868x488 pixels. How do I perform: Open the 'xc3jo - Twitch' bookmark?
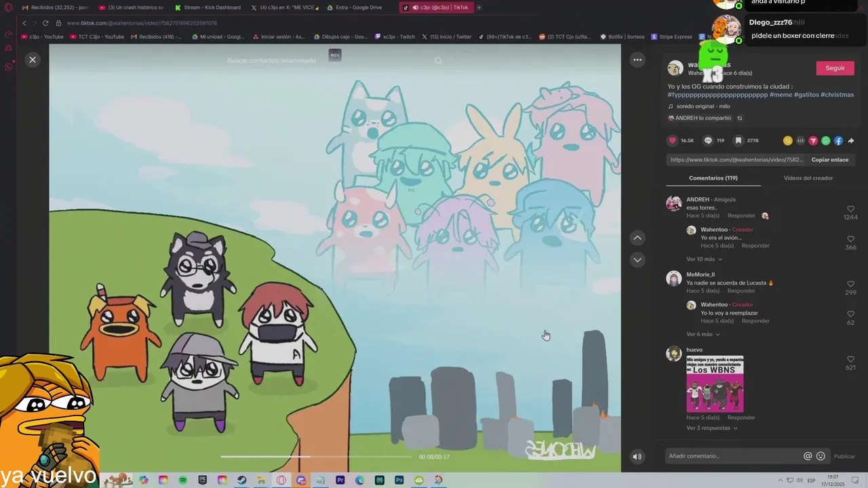pyautogui.click(x=395, y=37)
